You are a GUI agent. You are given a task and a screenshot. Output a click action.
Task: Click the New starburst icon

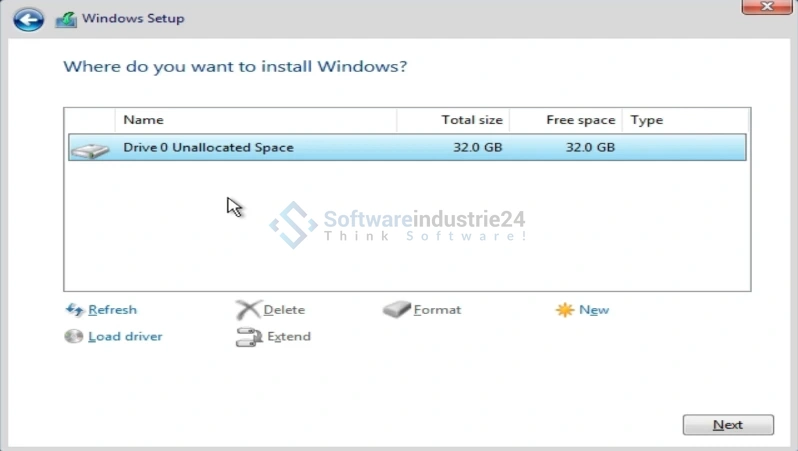565,309
